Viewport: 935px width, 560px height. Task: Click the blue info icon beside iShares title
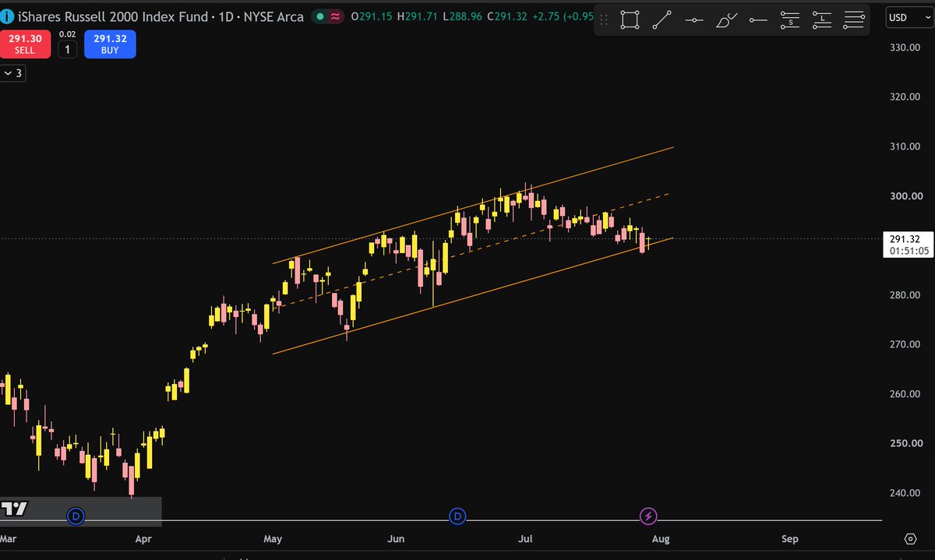(7, 16)
